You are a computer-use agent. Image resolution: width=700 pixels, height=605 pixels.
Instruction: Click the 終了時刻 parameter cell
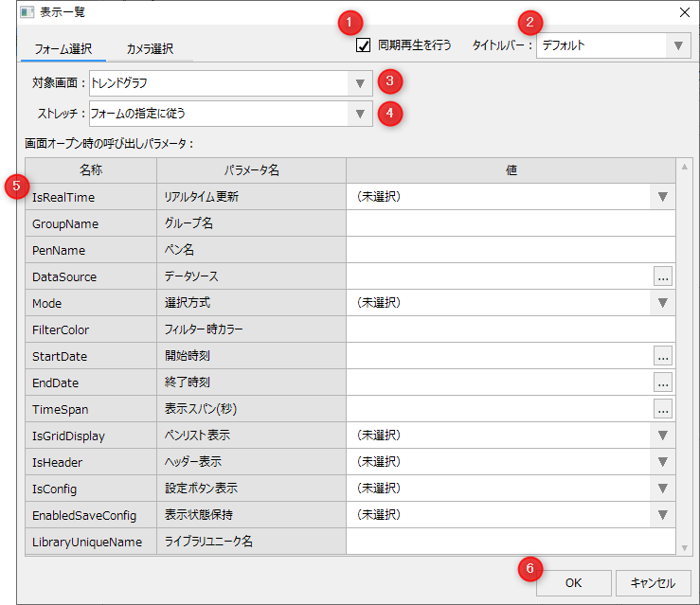(251, 383)
